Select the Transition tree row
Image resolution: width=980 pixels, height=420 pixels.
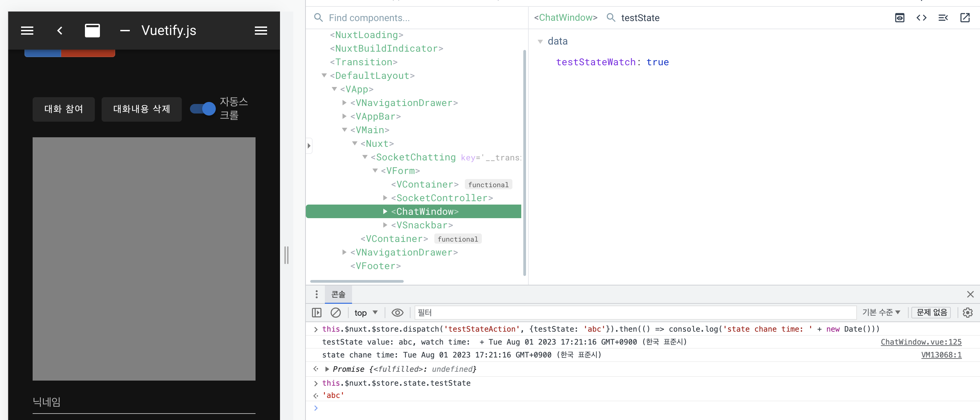coord(414,62)
